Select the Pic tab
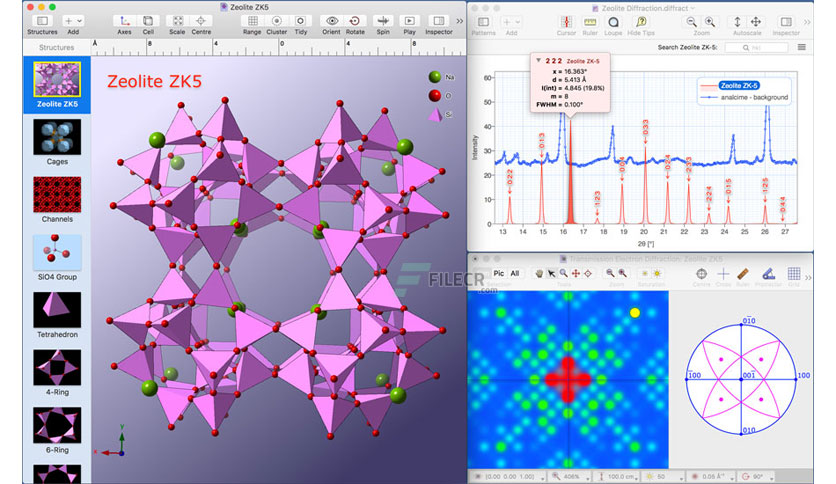 point(499,273)
